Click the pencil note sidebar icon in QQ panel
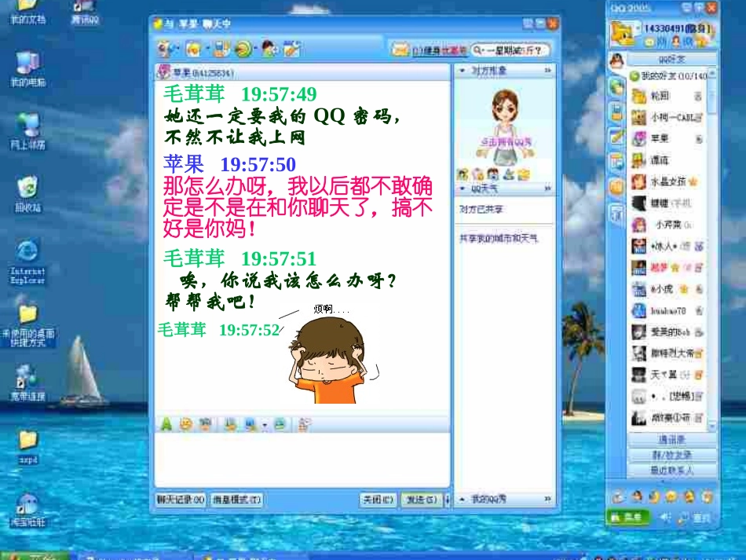Screen dimensions: 746x560 tap(616, 137)
